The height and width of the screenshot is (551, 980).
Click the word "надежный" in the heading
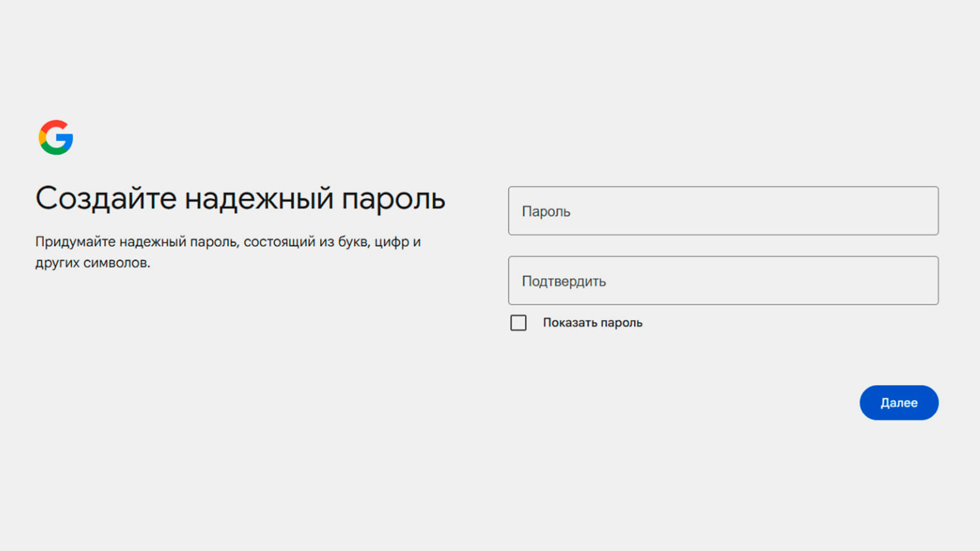[x=259, y=199]
